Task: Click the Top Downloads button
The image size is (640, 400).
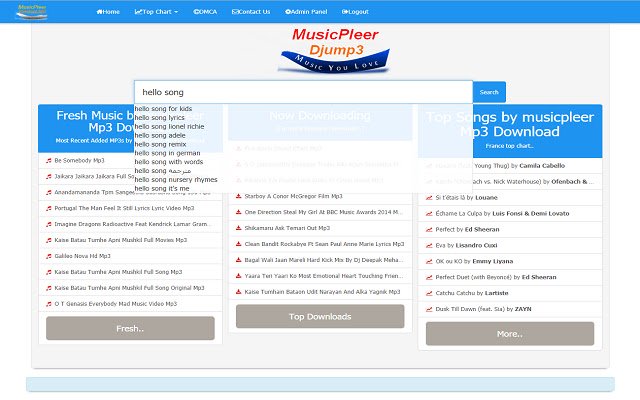Action: pos(320,316)
